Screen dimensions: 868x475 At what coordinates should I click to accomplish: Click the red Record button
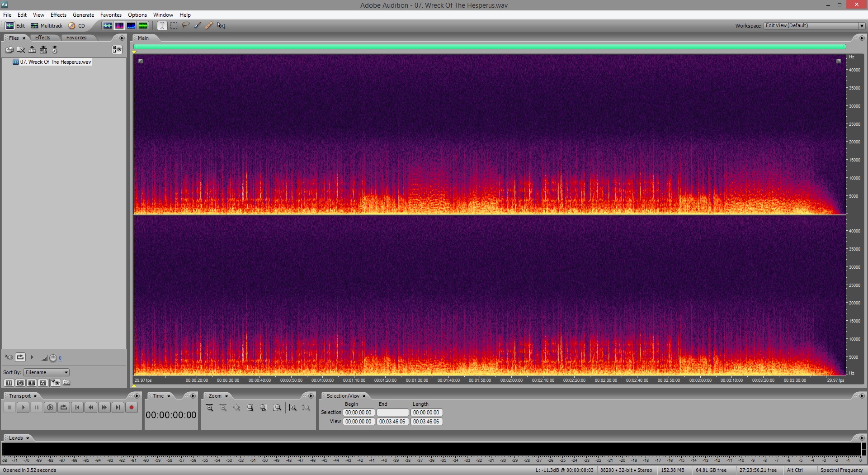pos(132,408)
